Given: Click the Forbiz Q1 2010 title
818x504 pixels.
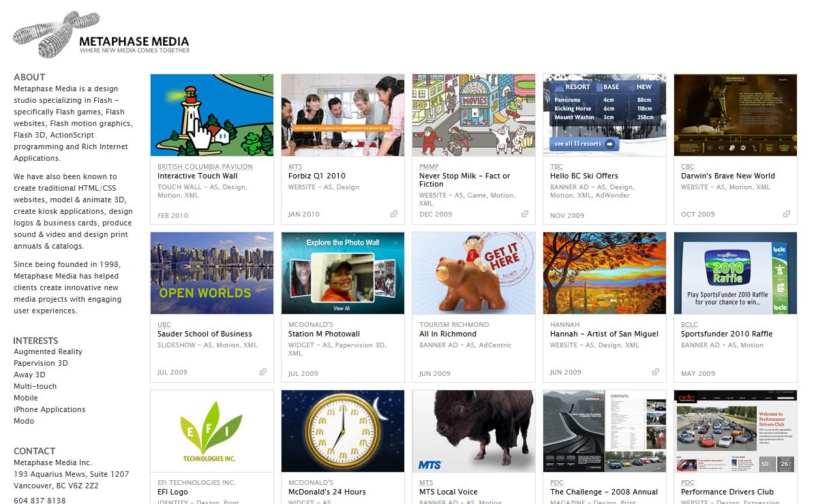Looking at the screenshot, I should [x=317, y=176].
